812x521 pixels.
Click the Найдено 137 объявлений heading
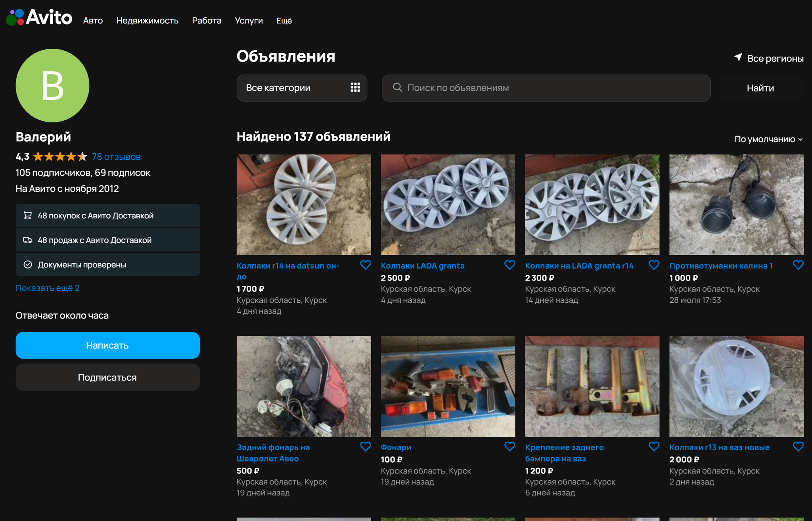(313, 137)
